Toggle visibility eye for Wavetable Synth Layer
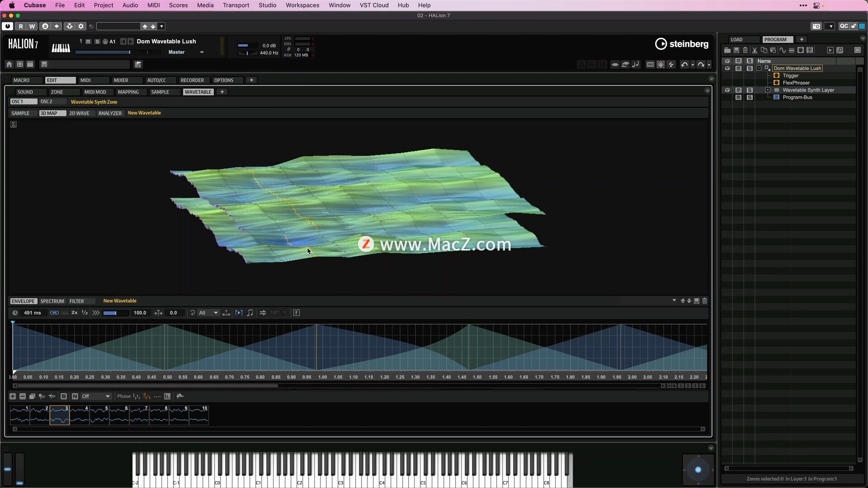Screen dimensions: 868x488 [727, 90]
